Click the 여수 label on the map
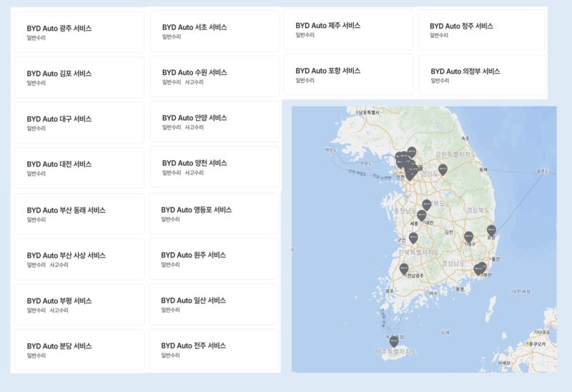572x392 pixels. click(433, 293)
